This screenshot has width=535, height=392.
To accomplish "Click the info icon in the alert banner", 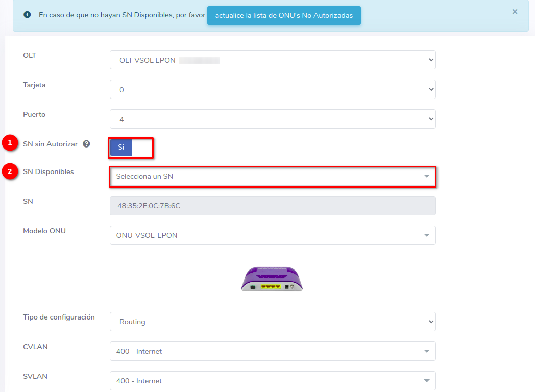I will point(28,15).
